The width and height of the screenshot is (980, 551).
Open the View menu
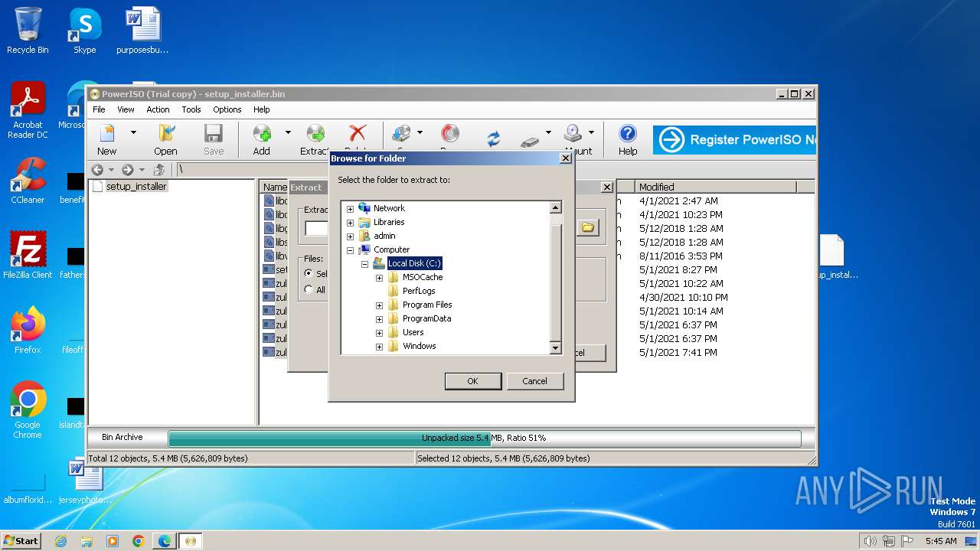(126, 109)
